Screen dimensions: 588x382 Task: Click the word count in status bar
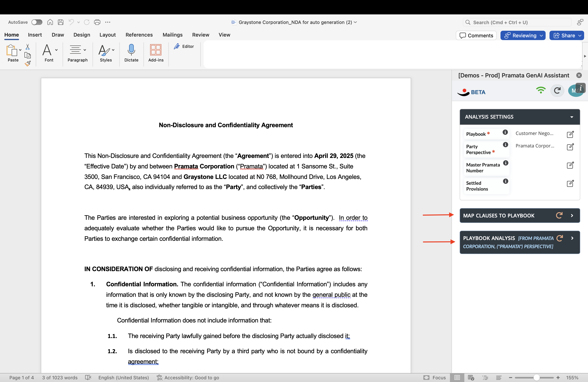point(60,378)
